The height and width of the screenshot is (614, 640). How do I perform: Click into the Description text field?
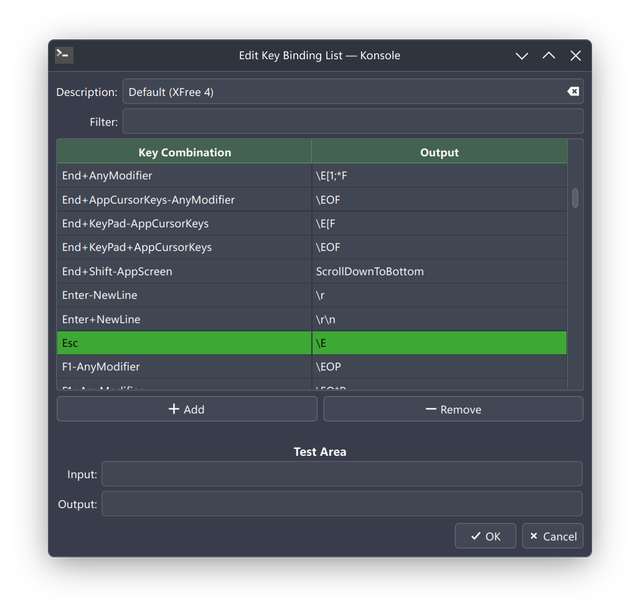[353, 91]
